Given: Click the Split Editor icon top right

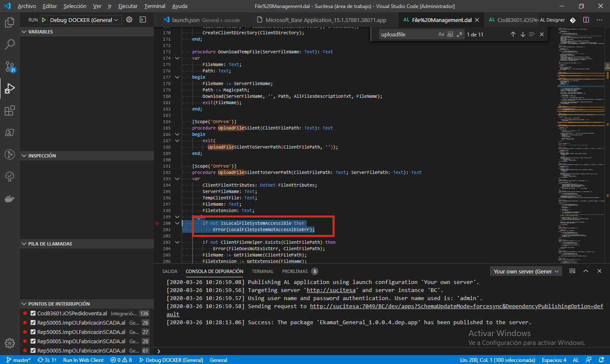Looking at the screenshot, I should pyautogui.click(x=586, y=19).
